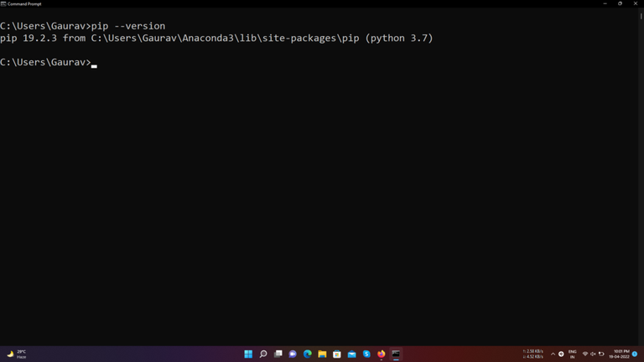The height and width of the screenshot is (362, 644).
Task: Open taskbar Search
Action: click(263, 354)
